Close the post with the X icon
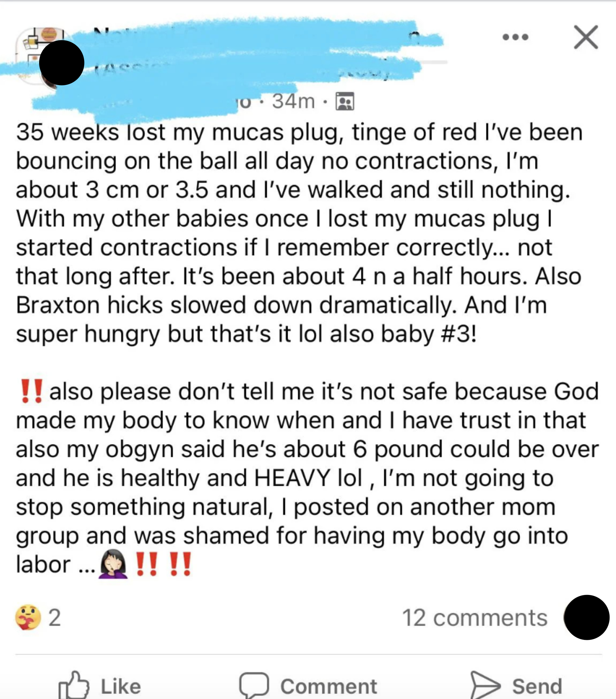Screen dimensions: 616x699 coord(586,37)
